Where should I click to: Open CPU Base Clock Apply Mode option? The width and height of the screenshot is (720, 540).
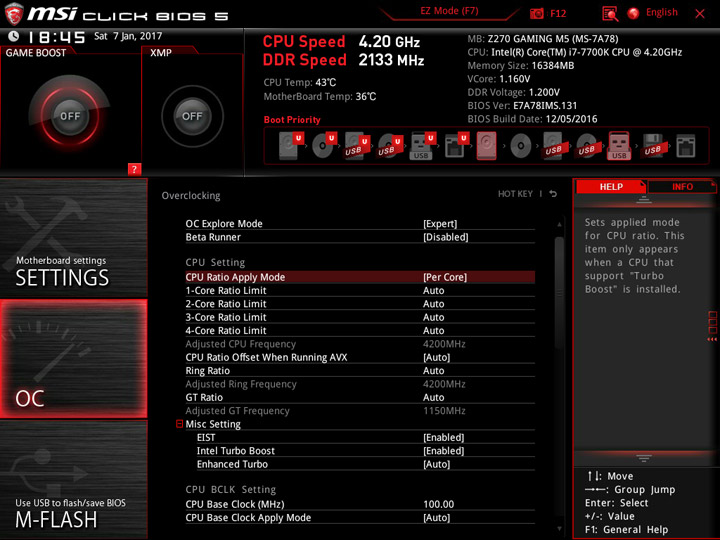(360, 518)
